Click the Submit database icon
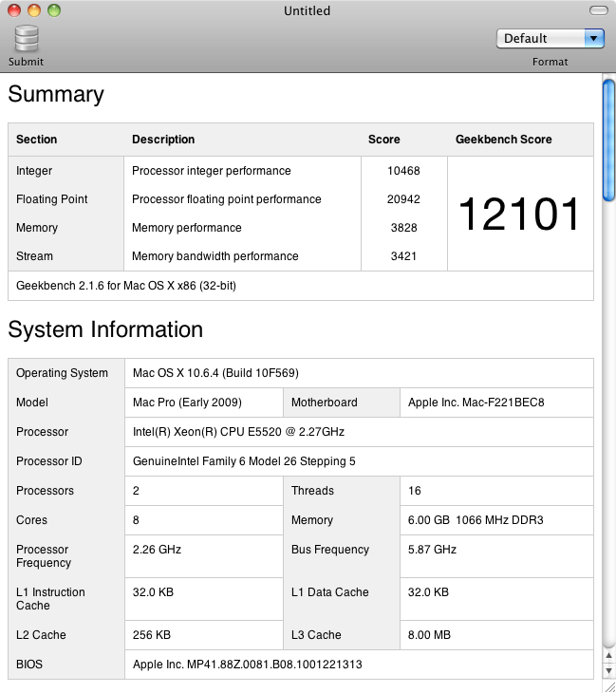Screen dimensions: 616x693 (27, 39)
